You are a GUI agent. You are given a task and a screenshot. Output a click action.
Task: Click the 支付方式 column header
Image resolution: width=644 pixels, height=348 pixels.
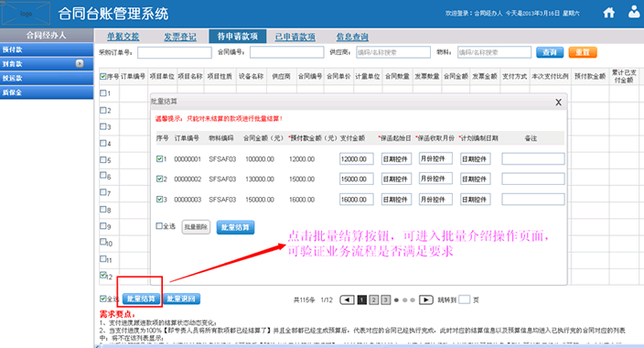pos(514,76)
